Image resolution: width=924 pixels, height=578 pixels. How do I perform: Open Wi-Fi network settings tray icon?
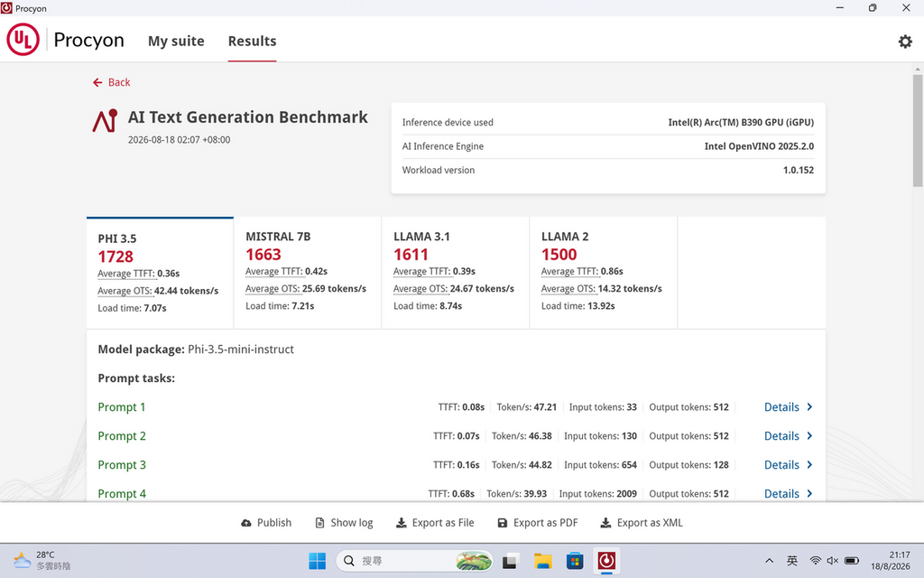click(816, 561)
